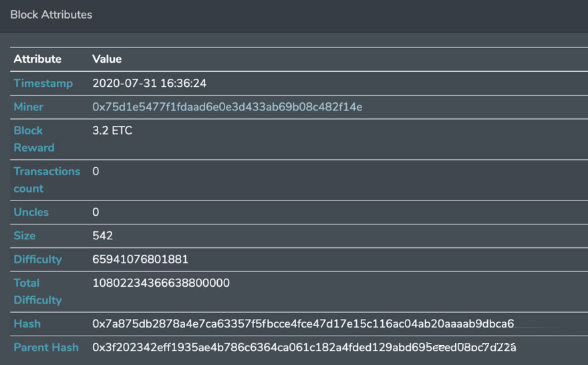Viewport: 588px width, 365px height.
Task: Select the Transactions count label
Action: click(x=47, y=180)
